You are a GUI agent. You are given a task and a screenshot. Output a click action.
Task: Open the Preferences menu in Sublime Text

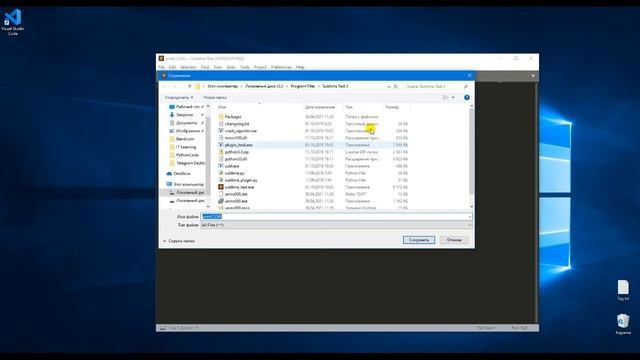click(x=281, y=67)
